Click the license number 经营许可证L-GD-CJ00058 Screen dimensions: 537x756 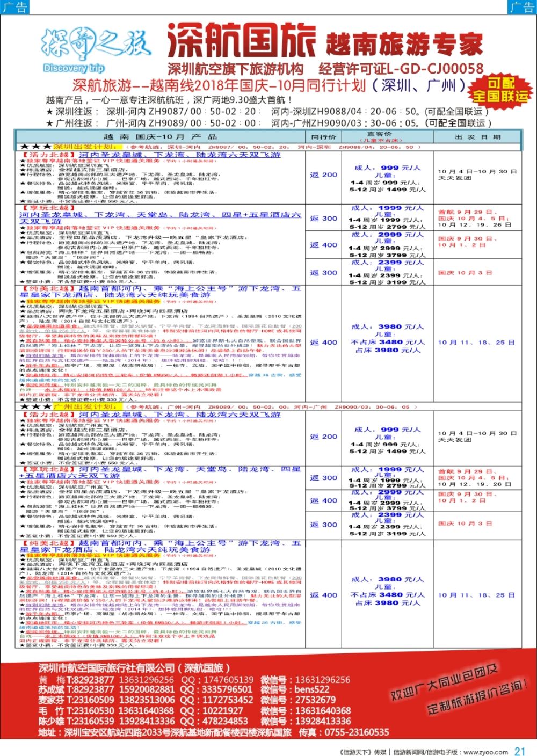tap(401, 69)
